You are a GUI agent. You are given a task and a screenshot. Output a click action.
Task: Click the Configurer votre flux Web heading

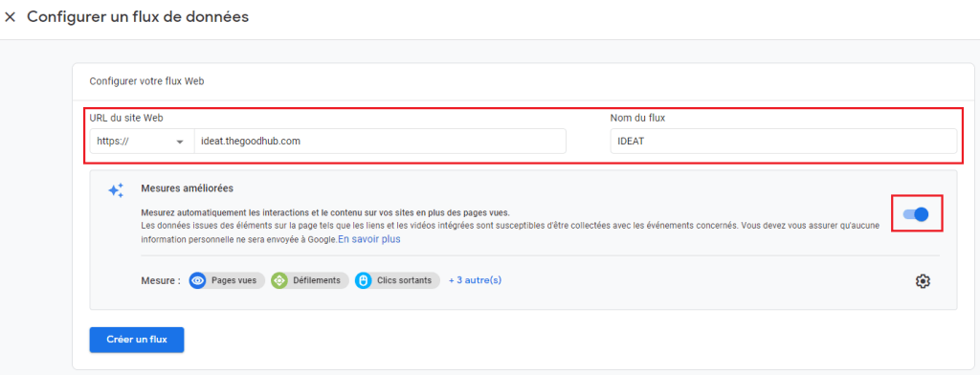click(146, 81)
